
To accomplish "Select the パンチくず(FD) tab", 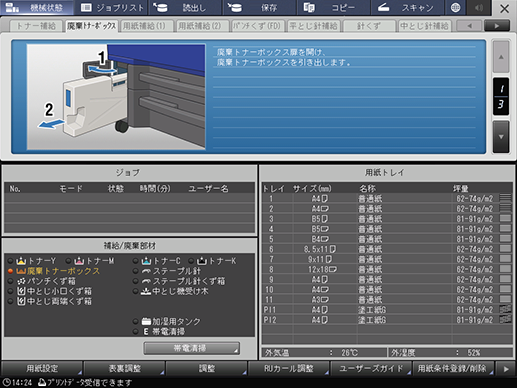I will click(x=258, y=26).
